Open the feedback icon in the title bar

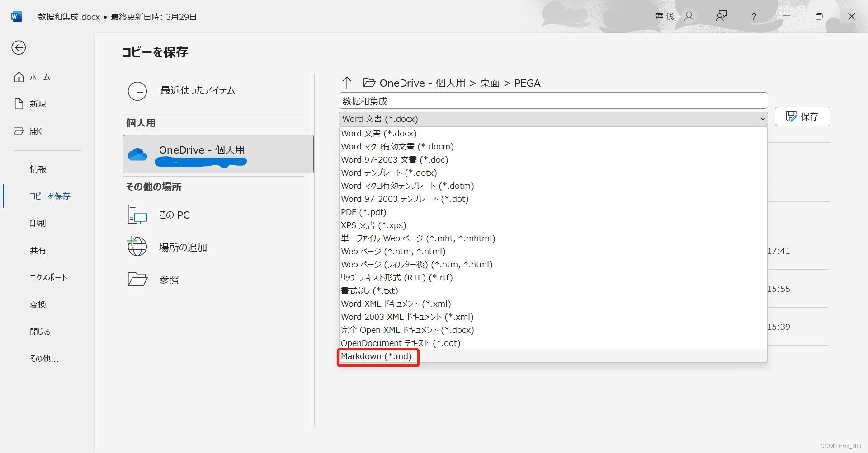722,16
